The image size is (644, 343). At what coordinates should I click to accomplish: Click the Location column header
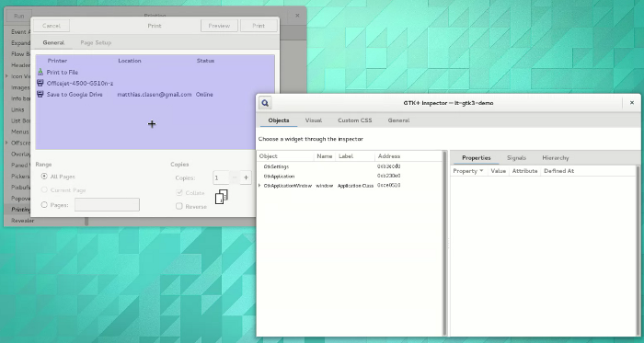130,61
